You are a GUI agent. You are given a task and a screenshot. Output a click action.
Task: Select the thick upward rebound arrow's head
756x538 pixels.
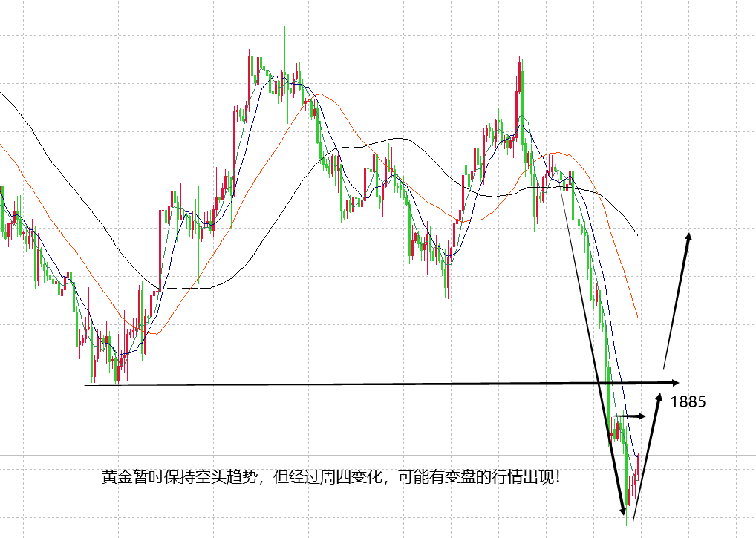click(x=659, y=398)
